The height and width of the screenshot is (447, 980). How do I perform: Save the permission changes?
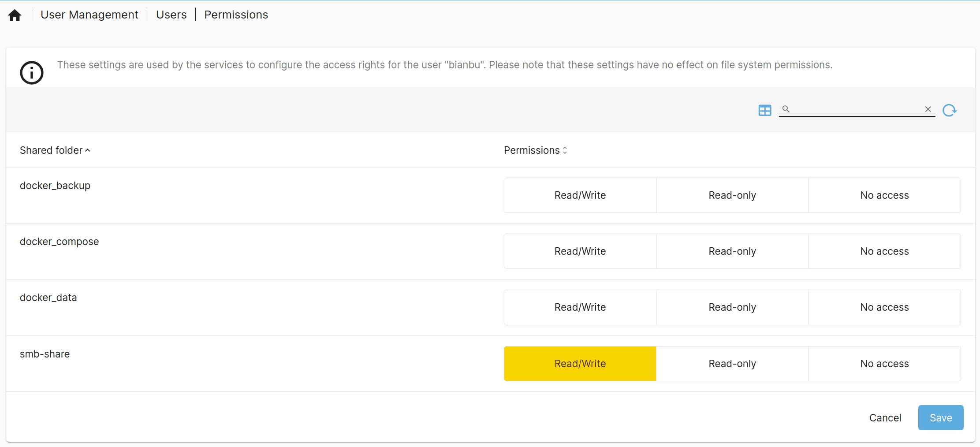[x=940, y=418]
